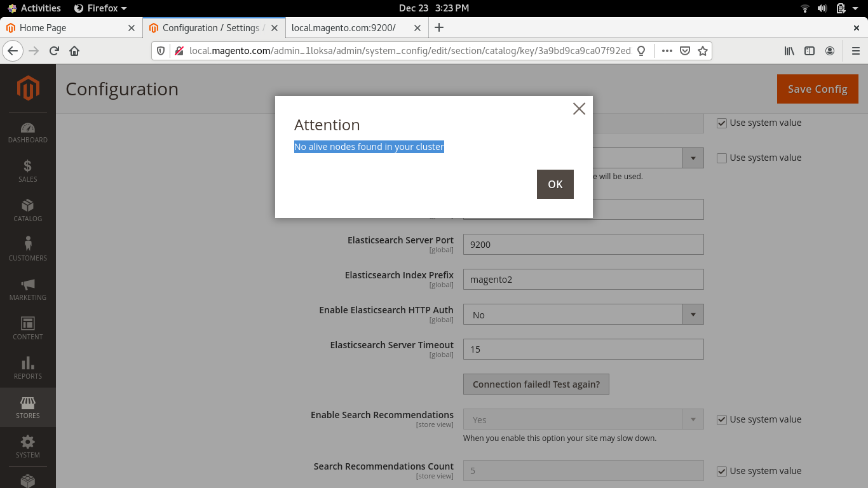Uncheck Use system value for Enable Search Recommendations
Viewport: 868px width, 488px height.
click(722, 419)
